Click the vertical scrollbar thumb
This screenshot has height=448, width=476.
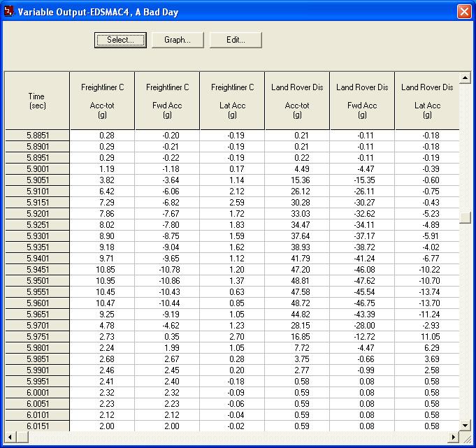click(x=465, y=217)
